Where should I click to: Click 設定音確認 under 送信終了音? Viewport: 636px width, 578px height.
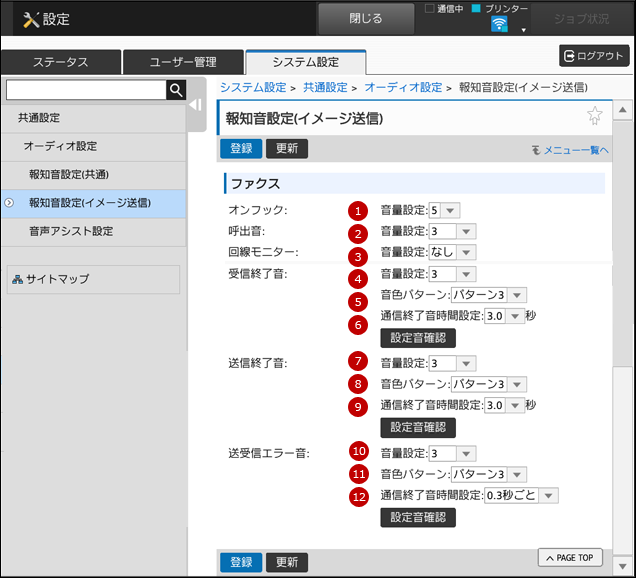(418, 428)
